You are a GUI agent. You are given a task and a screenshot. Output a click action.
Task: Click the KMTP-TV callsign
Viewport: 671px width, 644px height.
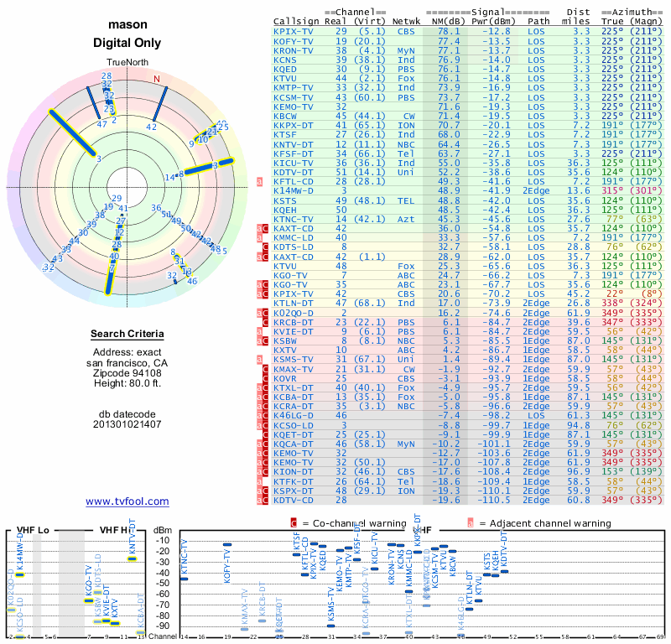293,88
